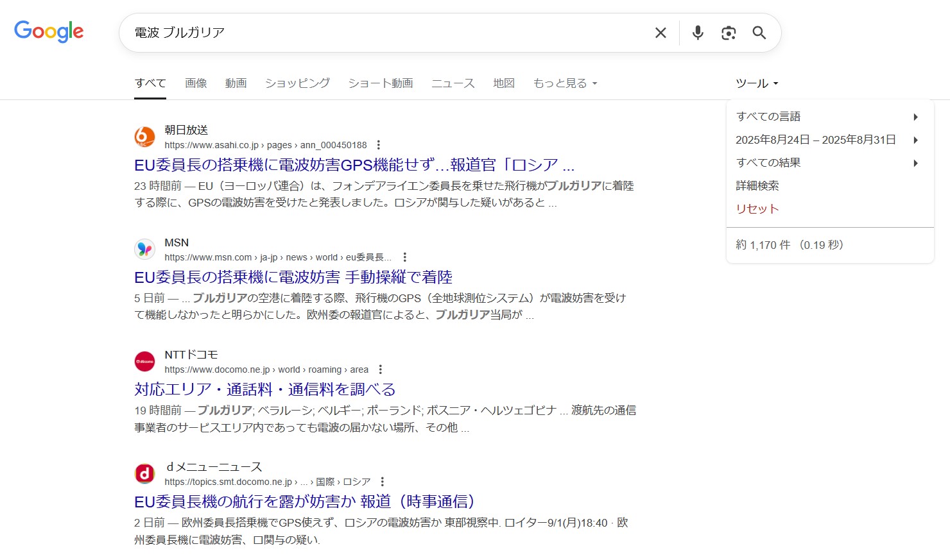The width and height of the screenshot is (950, 560).
Task: Open the result EU委員長の搭乗機に電波妨害GPS機能せず
Action: point(354,165)
